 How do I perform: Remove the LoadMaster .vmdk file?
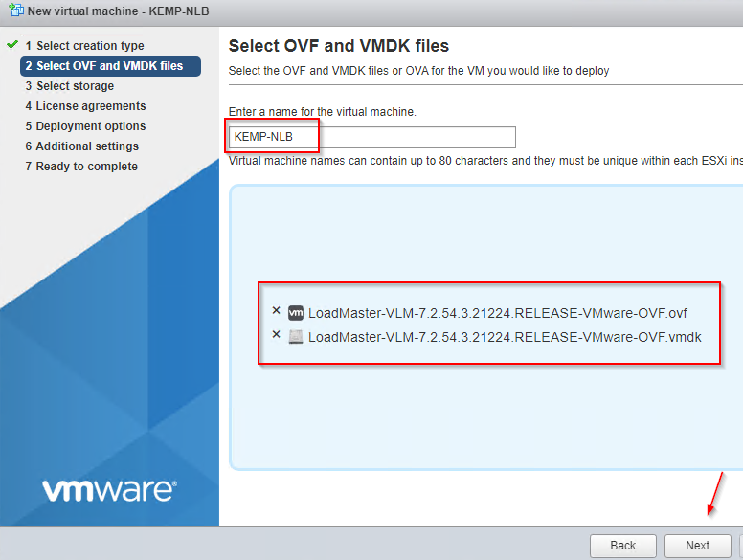point(277,334)
